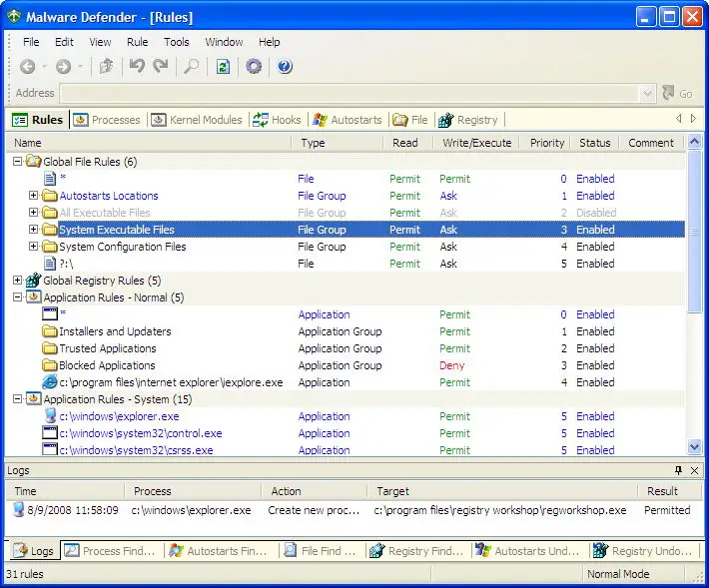Switch to the Hooks tab
The image size is (709, 588).
tap(277, 120)
